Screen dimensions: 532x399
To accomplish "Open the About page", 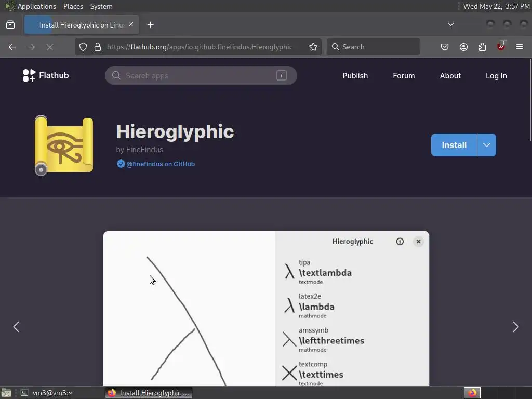I will (x=450, y=76).
